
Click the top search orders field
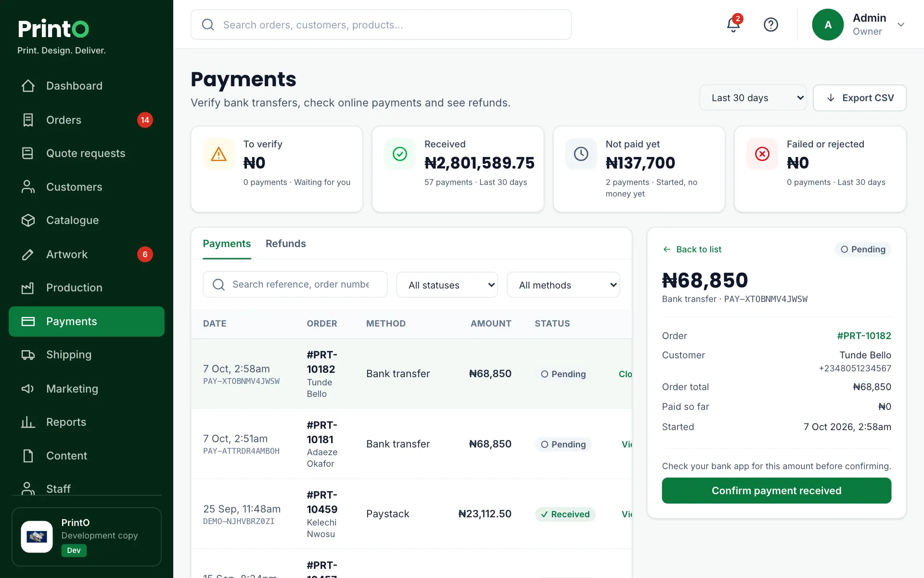[381, 25]
